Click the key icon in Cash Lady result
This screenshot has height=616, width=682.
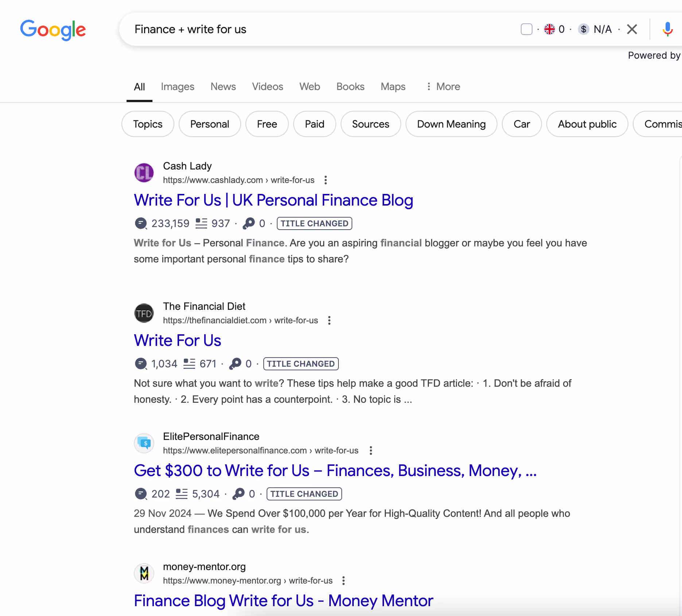tap(249, 223)
